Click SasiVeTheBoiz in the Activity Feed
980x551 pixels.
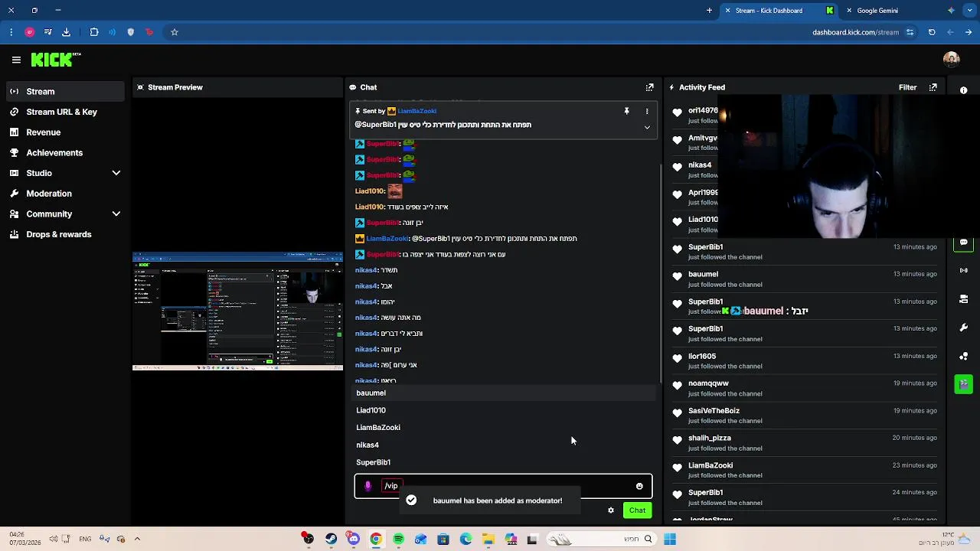[714, 411]
